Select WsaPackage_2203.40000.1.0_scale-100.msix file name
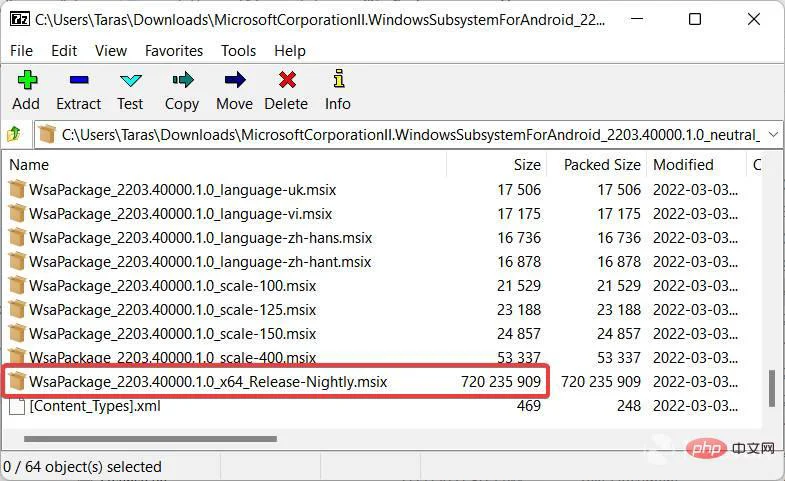Screen dimensions: 785x481 click(x=172, y=286)
